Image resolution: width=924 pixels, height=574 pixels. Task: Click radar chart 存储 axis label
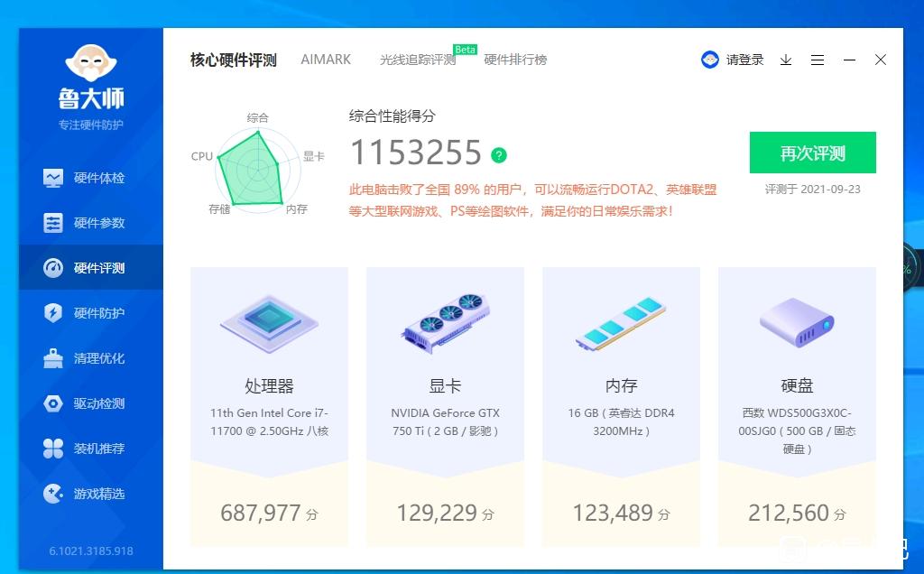[x=219, y=209]
